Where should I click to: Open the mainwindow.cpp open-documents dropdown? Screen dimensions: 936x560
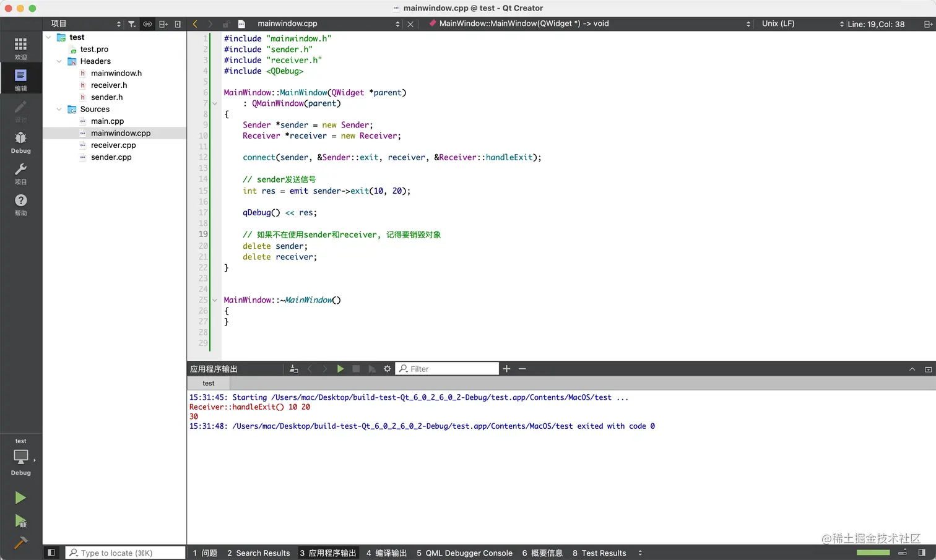(328, 24)
